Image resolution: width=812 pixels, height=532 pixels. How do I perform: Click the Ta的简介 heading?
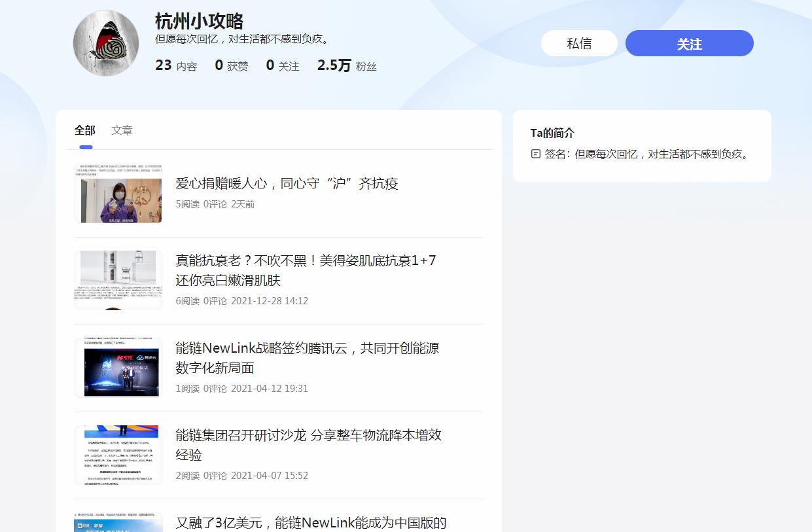pyautogui.click(x=552, y=133)
